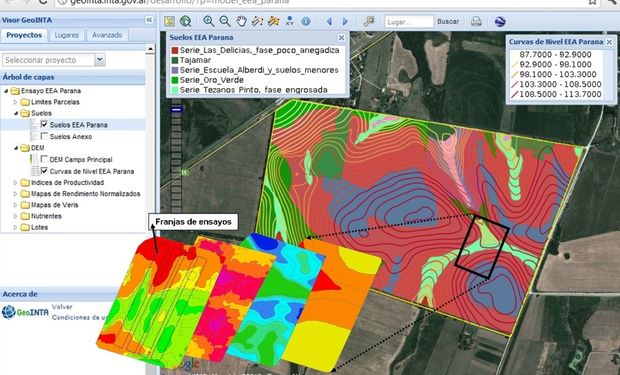Select the zoom in magnifier tool
The width and height of the screenshot is (620, 375).
(x=208, y=21)
